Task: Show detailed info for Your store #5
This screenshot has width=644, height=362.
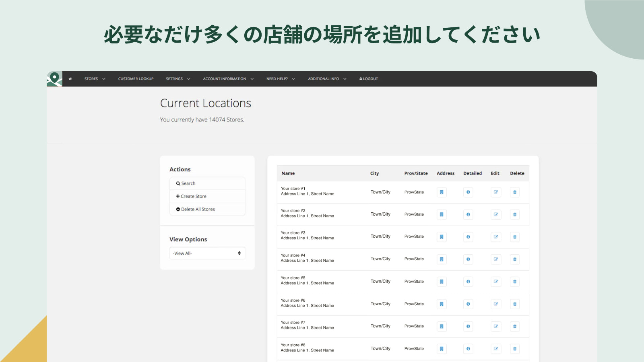Action: (468, 282)
